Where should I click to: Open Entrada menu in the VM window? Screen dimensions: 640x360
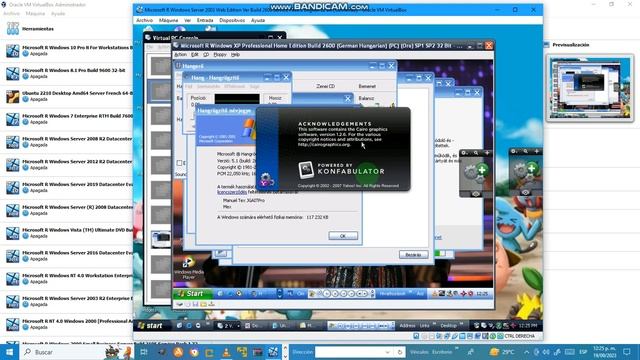click(x=205, y=20)
